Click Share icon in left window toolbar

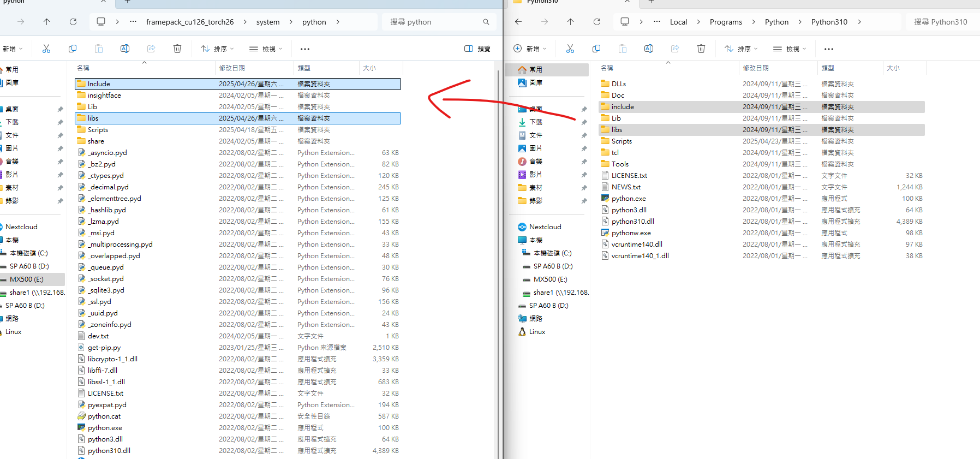tap(151, 49)
